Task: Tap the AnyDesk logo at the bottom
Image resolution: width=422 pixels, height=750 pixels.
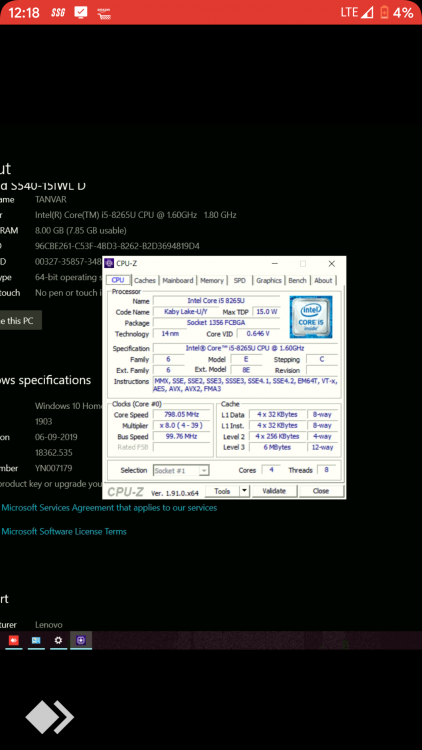Action: [49, 717]
